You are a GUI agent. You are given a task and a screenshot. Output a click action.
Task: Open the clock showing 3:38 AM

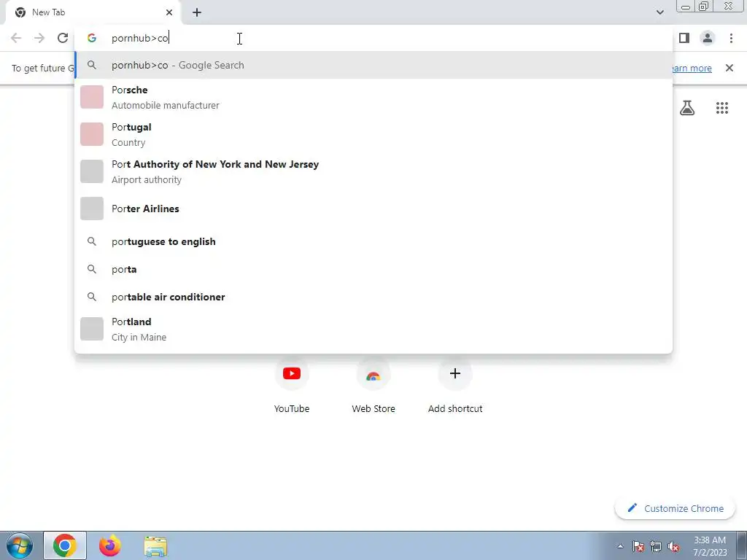pos(710,546)
